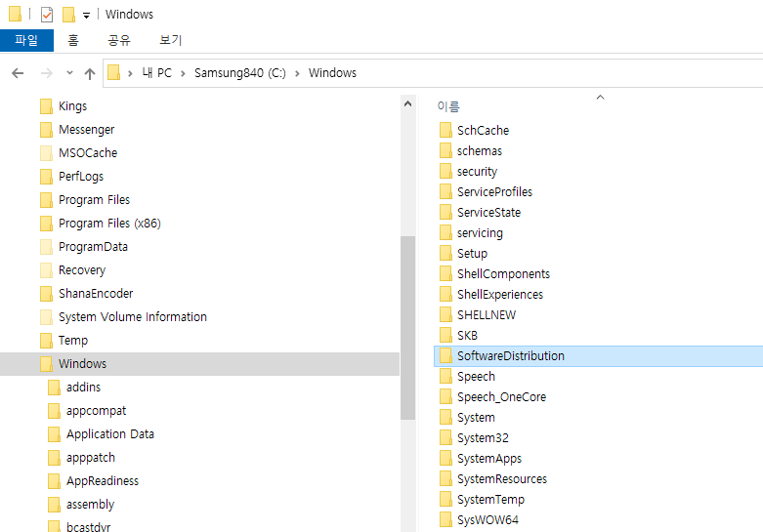Screen dimensions: 763x532
Task: Select addins subfolder in tree
Action: coord(84,388)
